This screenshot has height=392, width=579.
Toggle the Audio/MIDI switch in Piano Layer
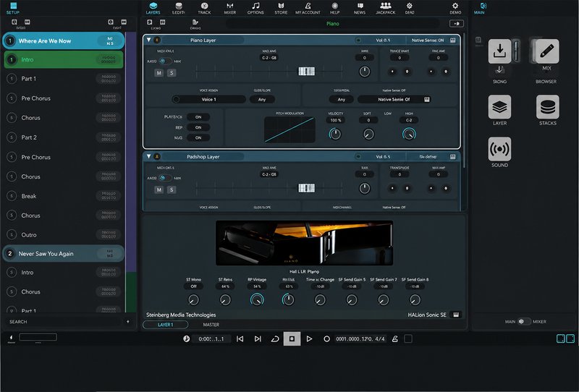tap(164, 61)
